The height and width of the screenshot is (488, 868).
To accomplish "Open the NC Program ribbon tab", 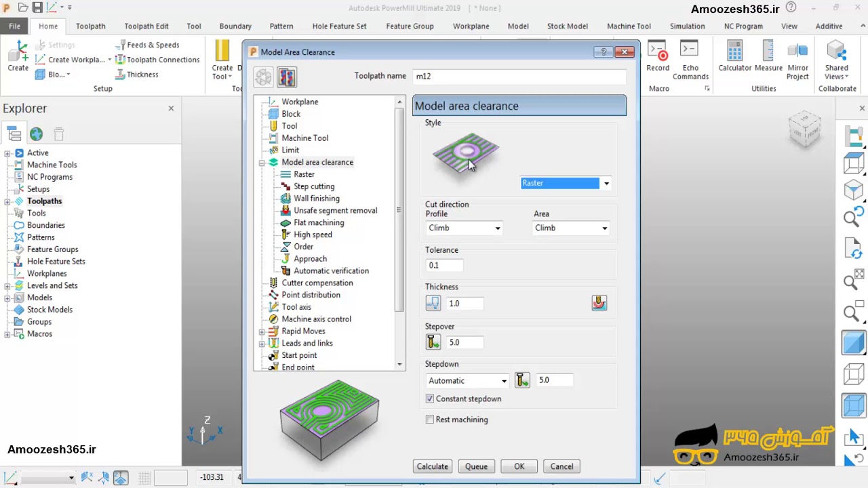I will tap(743, 26).
